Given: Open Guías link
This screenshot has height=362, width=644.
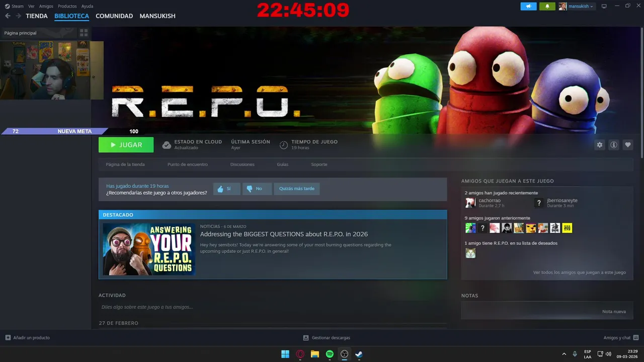Looking at the screenshot, I should click(283, 164).
